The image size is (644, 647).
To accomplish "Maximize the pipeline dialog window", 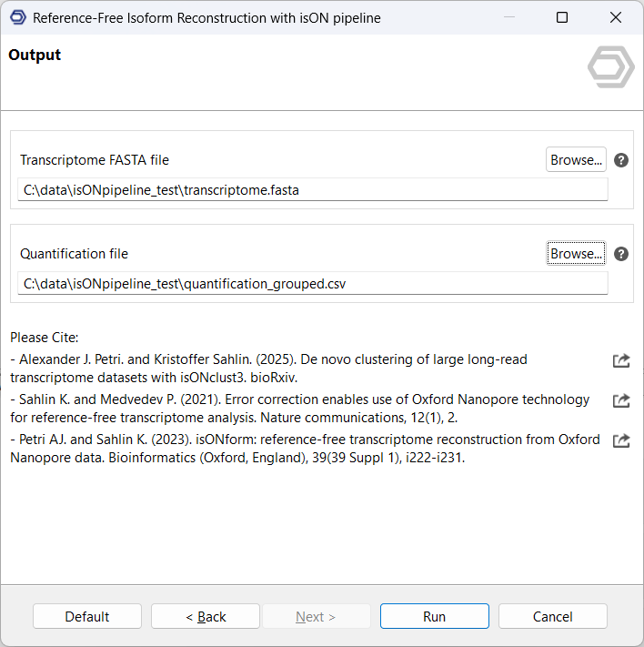I will click(x=562, y=18).
